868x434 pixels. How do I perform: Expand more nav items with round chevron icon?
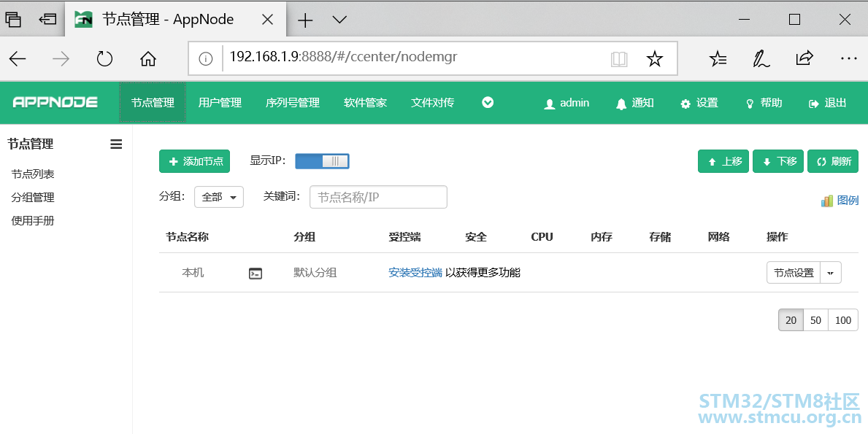pyautogui.click(x=488, y=102)
